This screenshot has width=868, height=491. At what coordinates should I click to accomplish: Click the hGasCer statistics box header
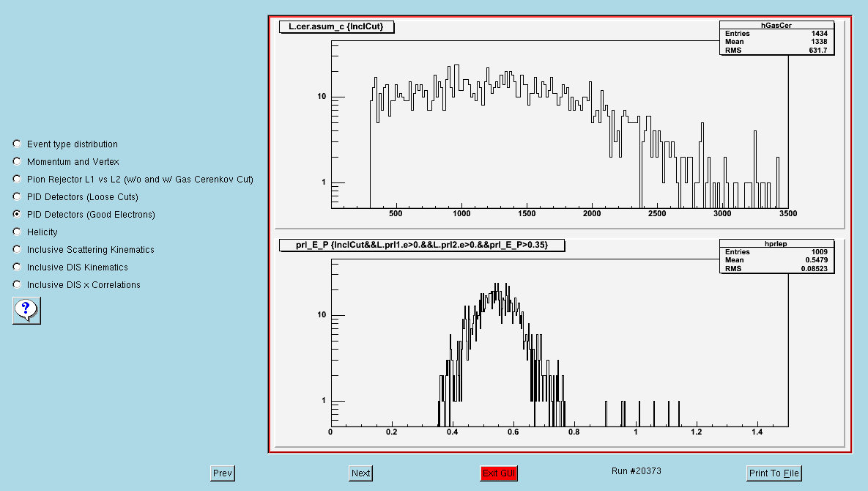776,26
